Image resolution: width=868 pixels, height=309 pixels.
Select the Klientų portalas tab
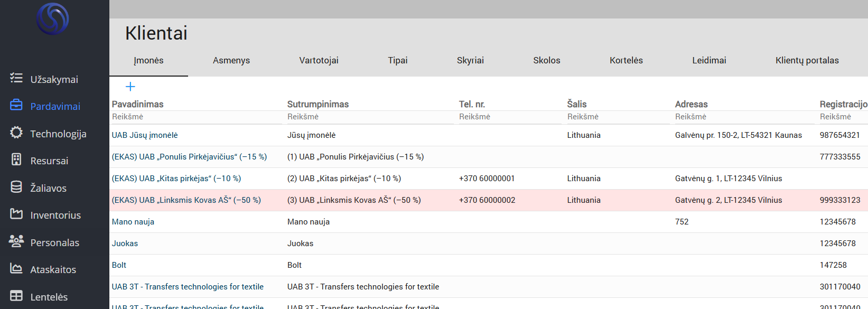point(807,60)
